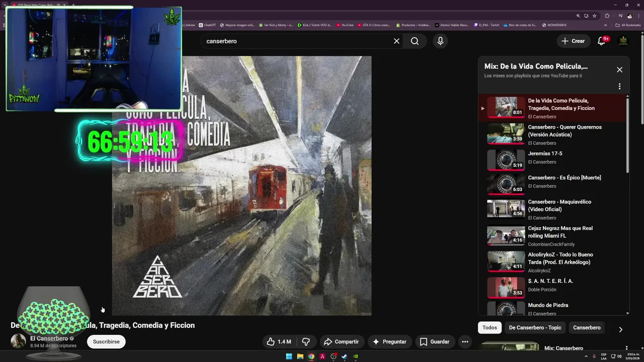This screenshot has height=362, width=644.
Task: Play $. A. N. T. E. R. Í. A. video
Action: [552, 288]
